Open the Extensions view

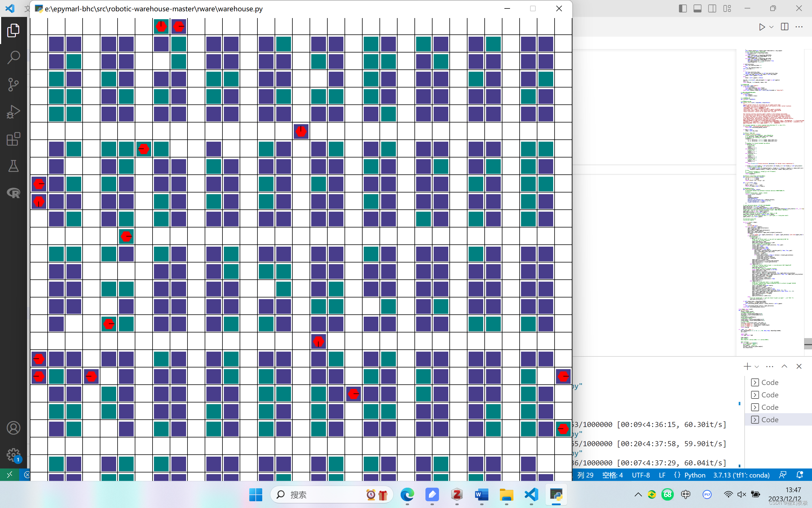pyautogui.click(x=14, y=139)
